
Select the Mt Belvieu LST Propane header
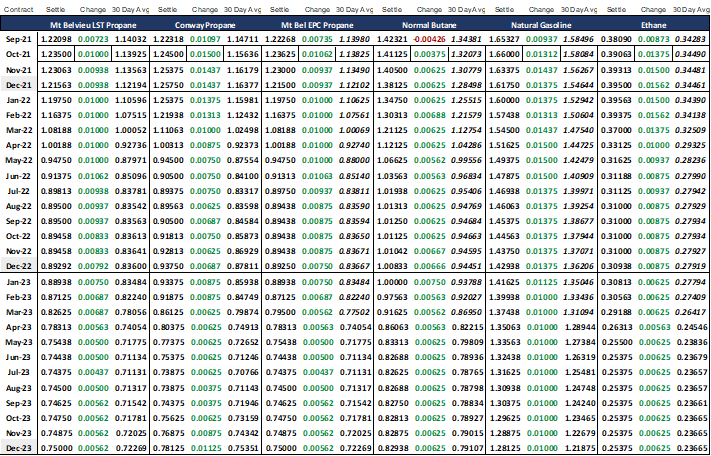coord(93,25)
